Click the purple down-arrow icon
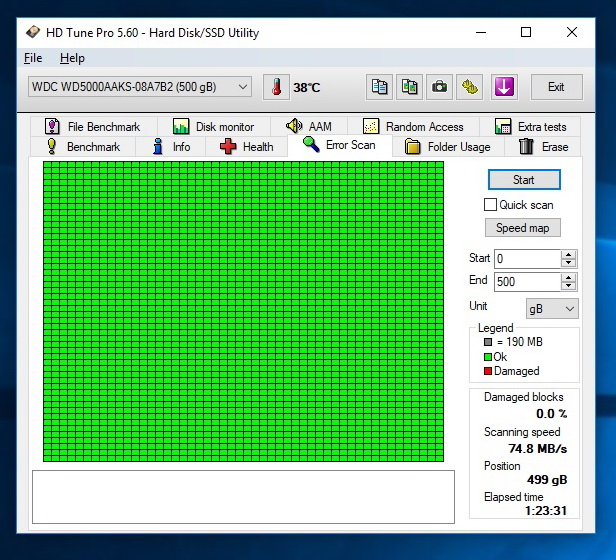The image size is (616, 560). pos(504,87)
